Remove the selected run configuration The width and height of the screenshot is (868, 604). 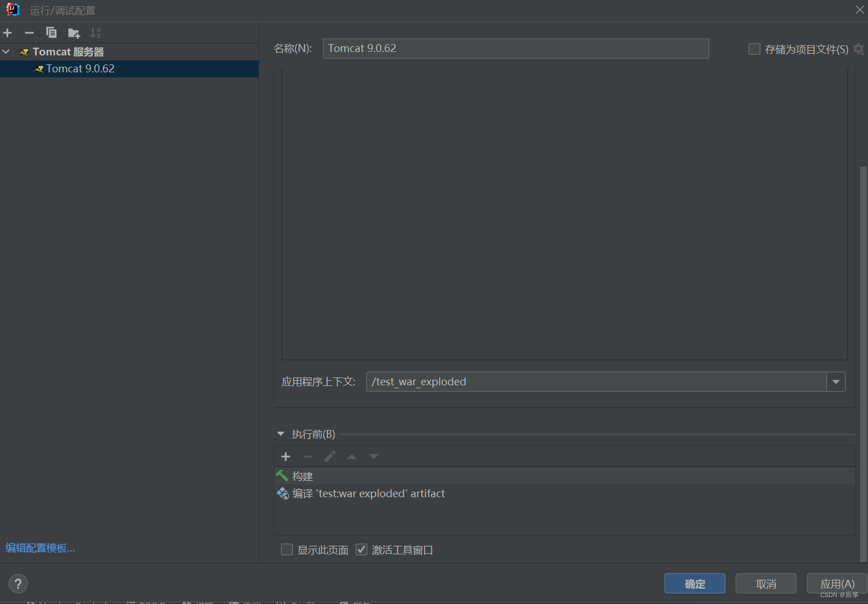29,33
